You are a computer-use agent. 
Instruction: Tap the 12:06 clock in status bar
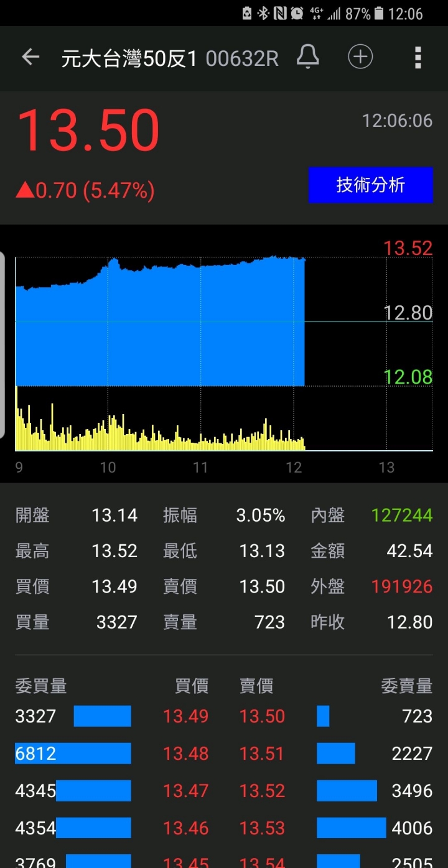point(405,13)
